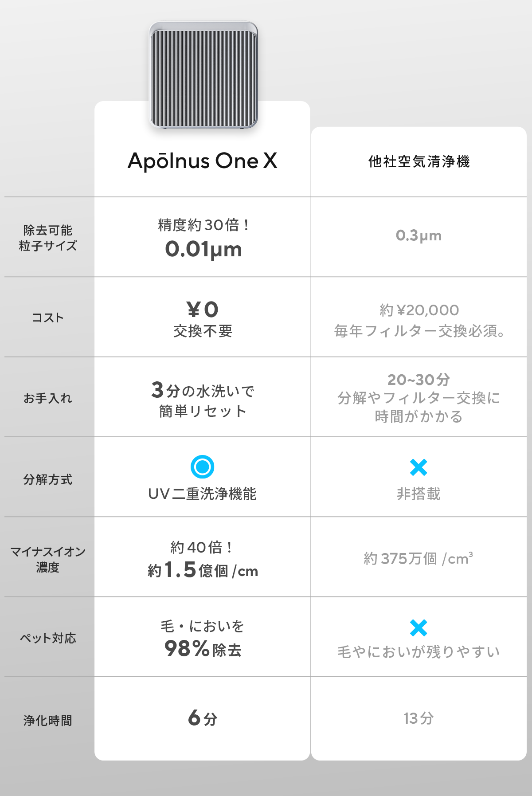Select the 他社空気清浄機 column heading

pos(419,161)
